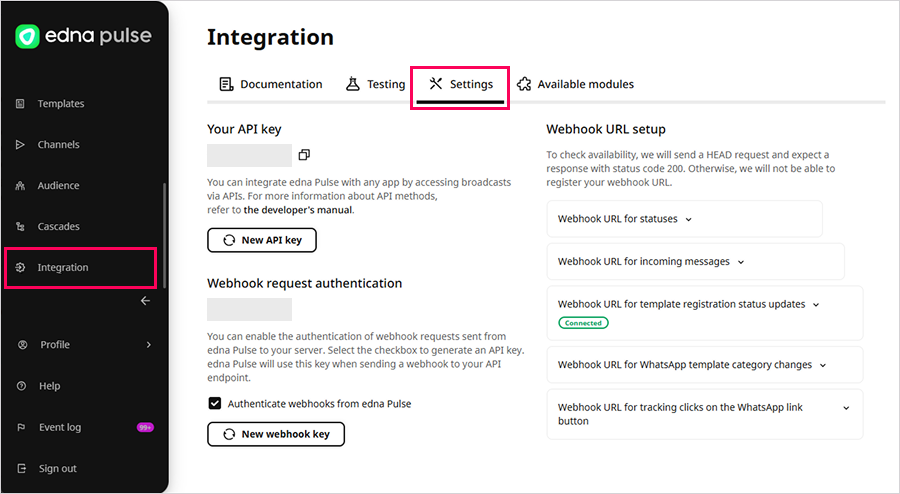This screenshot has height=494, width=900.
Task: Go to Channels in the sidebar
Action: point(58,145)
